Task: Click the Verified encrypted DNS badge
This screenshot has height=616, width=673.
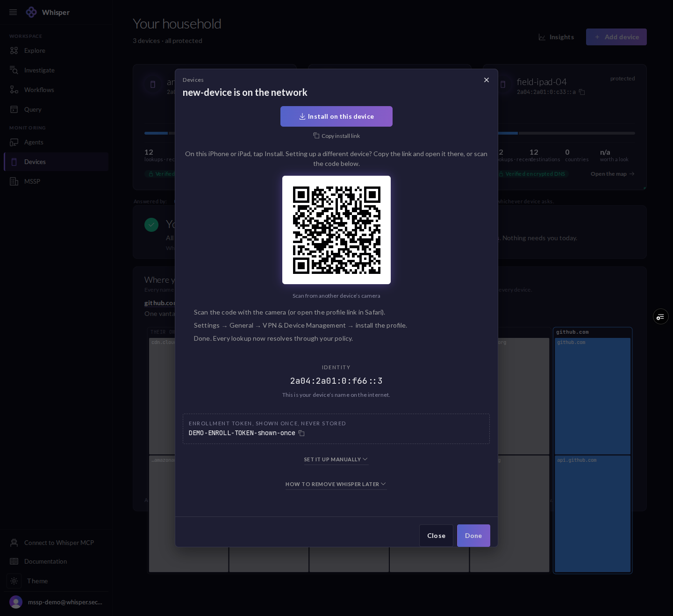Action: pyautogui.click(x=532, y=174)
